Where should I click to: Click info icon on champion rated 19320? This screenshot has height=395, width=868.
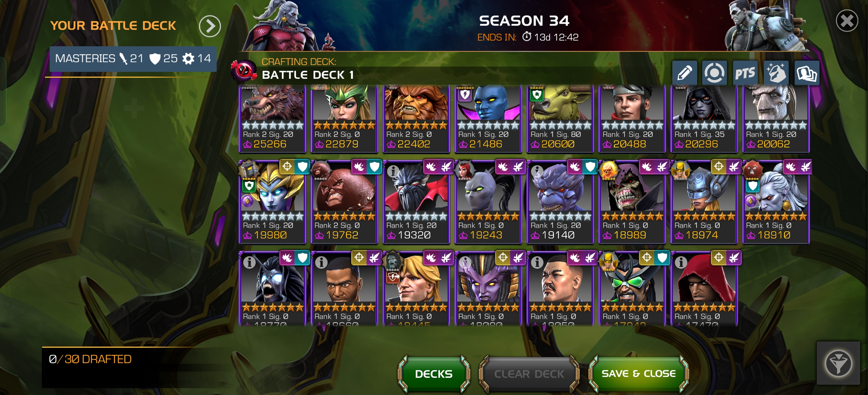393,171
